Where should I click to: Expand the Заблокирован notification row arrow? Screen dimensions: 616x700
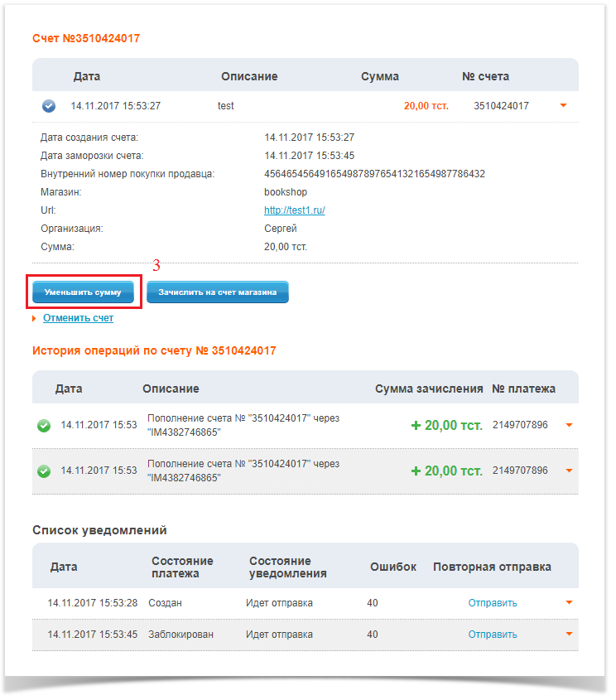point(569,635)
